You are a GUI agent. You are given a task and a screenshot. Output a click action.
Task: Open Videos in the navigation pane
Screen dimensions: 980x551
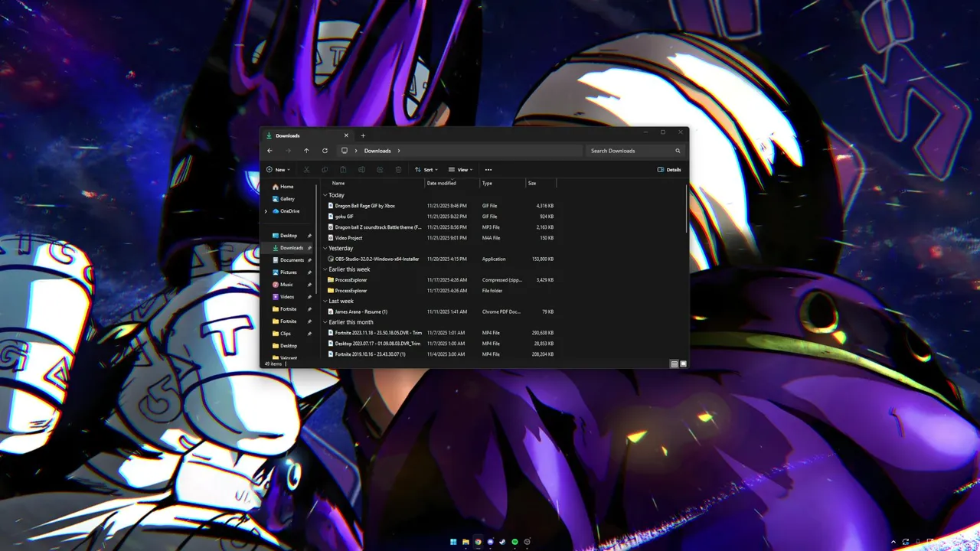(287, 297)
